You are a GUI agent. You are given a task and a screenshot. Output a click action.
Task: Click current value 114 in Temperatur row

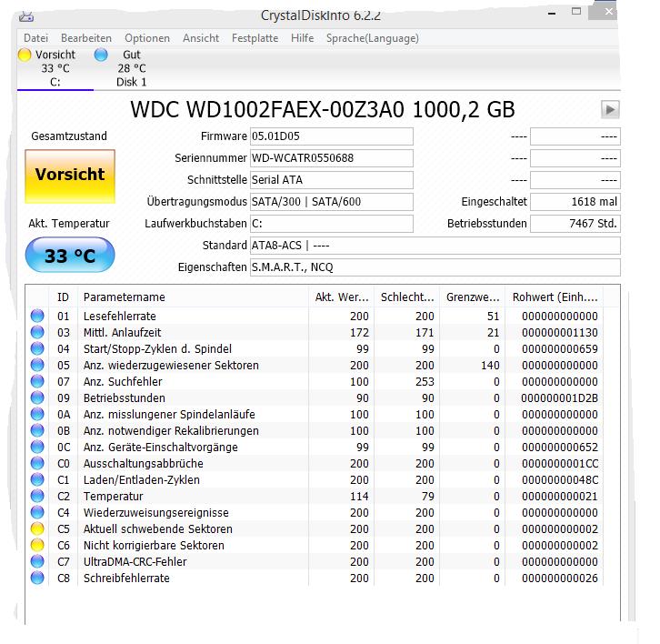359,497
